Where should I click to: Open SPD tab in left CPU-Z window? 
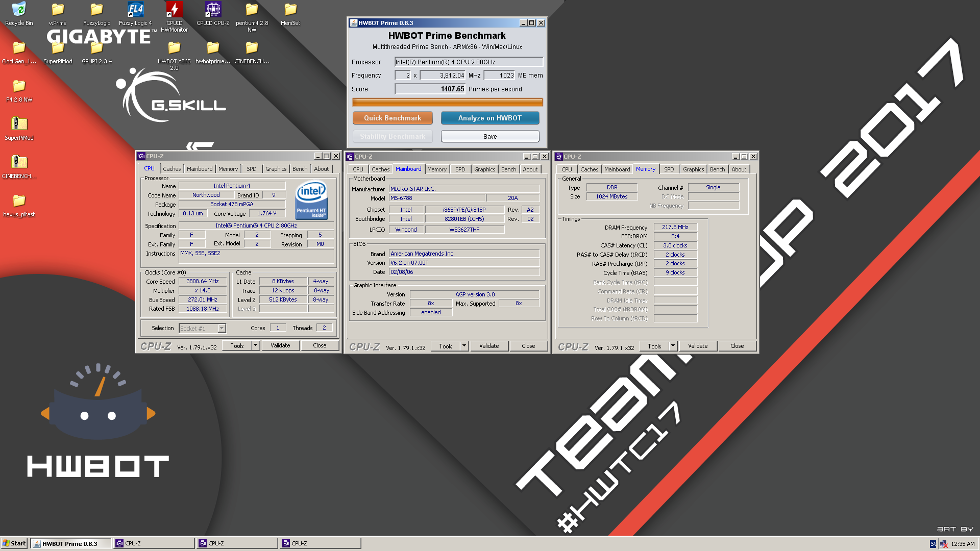(252, 169)
